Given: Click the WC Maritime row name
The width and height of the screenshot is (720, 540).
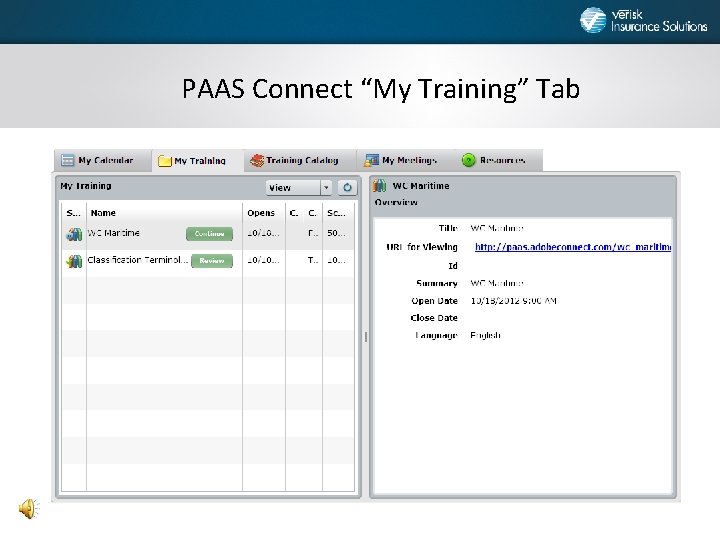Looking at the screenshot, I should (113, 233).
